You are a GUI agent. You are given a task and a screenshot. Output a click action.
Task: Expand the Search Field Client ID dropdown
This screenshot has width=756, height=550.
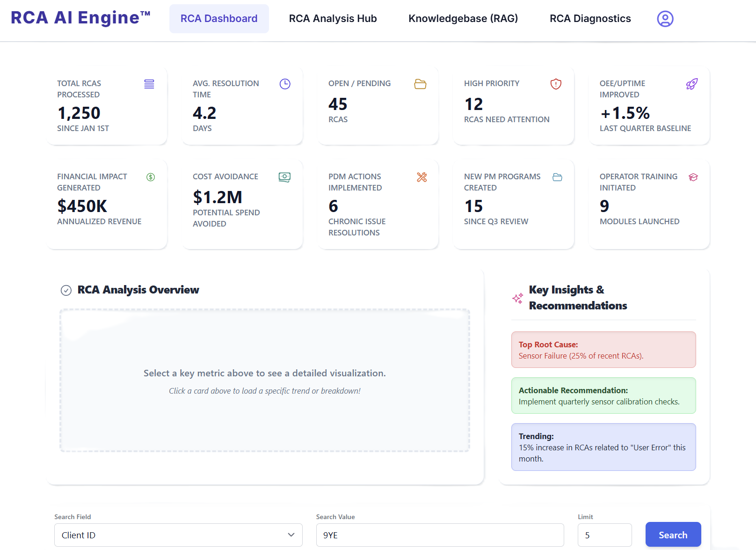(x=178, y=535)
